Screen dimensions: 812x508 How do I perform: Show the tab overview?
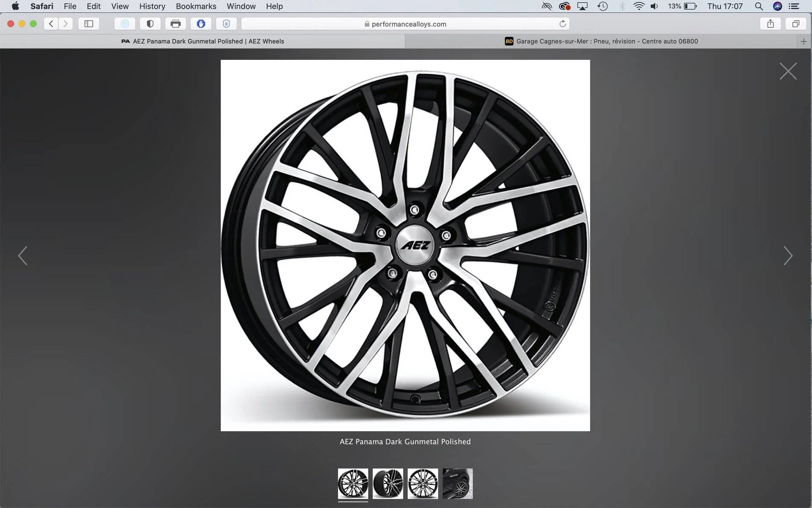pyautogui.click(x=796, y=24)
